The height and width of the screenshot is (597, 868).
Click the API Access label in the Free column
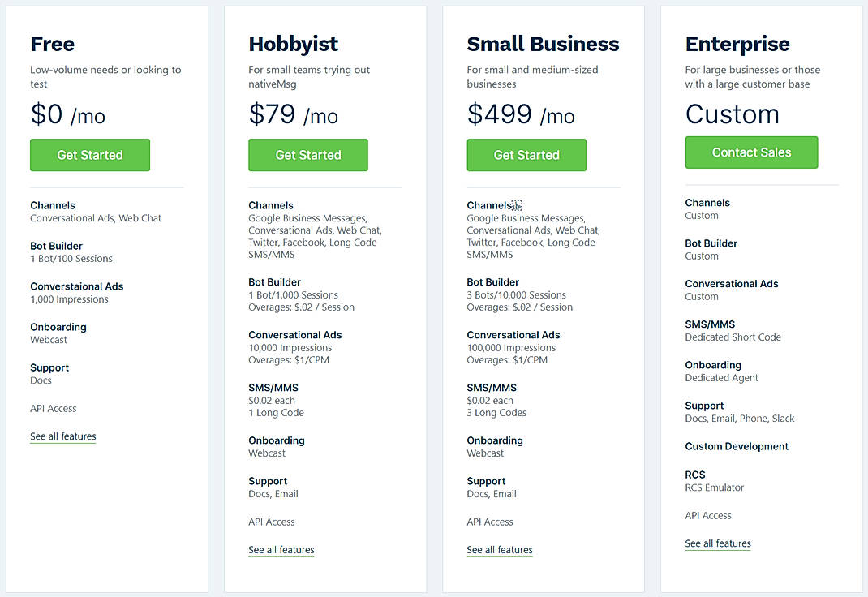(x=53, y=408)
